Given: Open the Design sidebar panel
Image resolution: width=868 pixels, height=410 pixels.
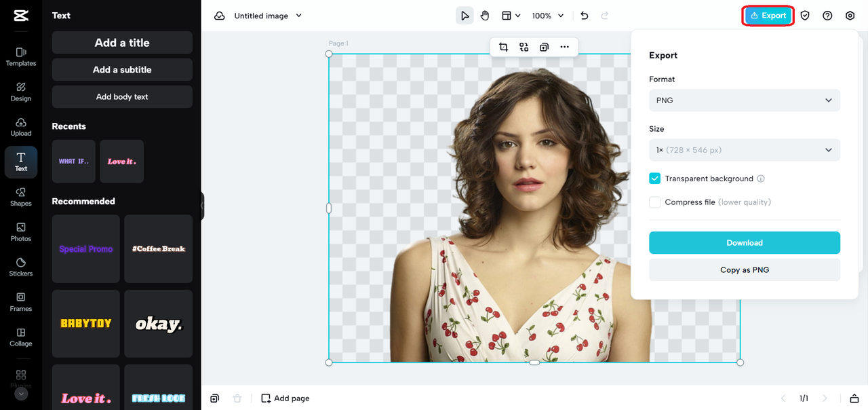Looking at the screenshot, I should point(21,92).
